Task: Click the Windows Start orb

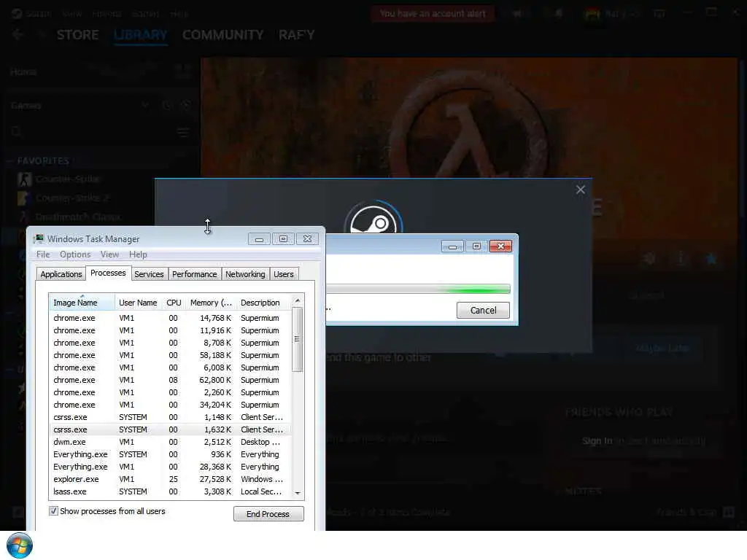Action: tap(20, 545)
